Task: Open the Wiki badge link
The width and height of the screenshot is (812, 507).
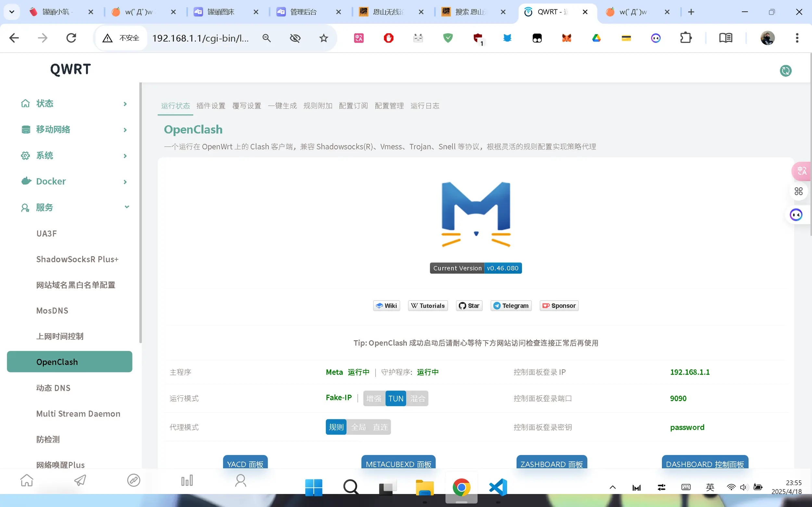Action: pos(387,305)
